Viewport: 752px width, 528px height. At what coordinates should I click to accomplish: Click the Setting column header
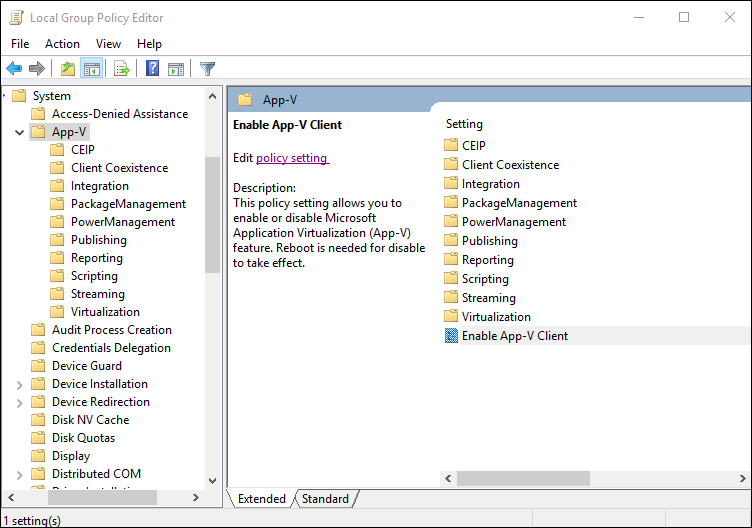(464, 124)
